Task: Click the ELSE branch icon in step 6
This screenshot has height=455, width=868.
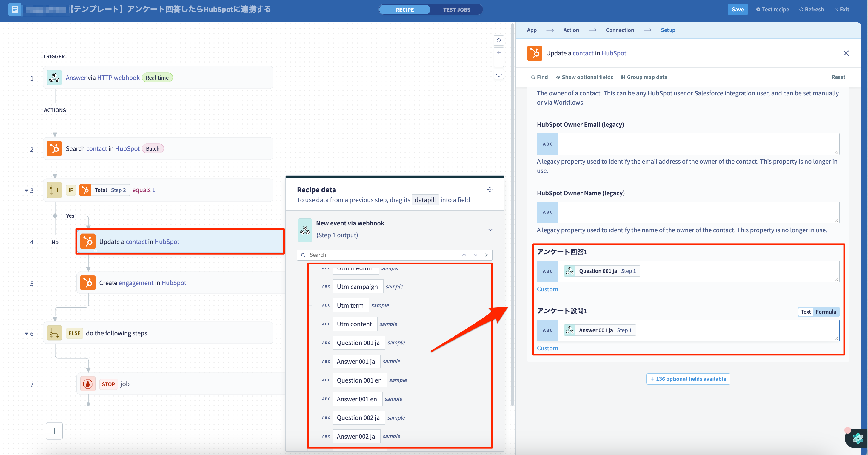Action: pyautogui.click(x=54, y=333)
